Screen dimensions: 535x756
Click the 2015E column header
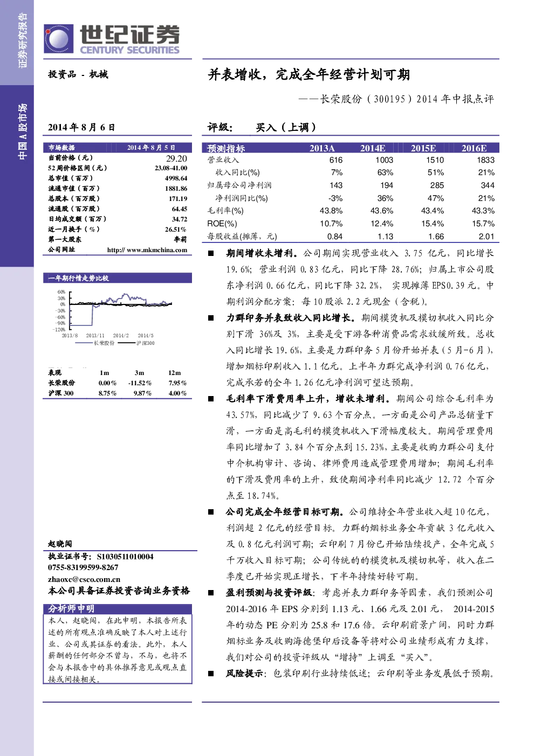(x=423, y=148)
